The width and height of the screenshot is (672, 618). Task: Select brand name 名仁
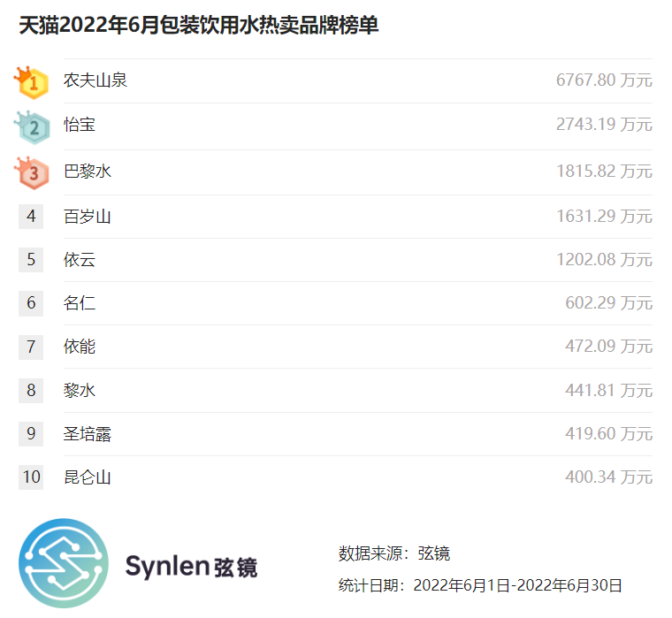click(80, 303)
